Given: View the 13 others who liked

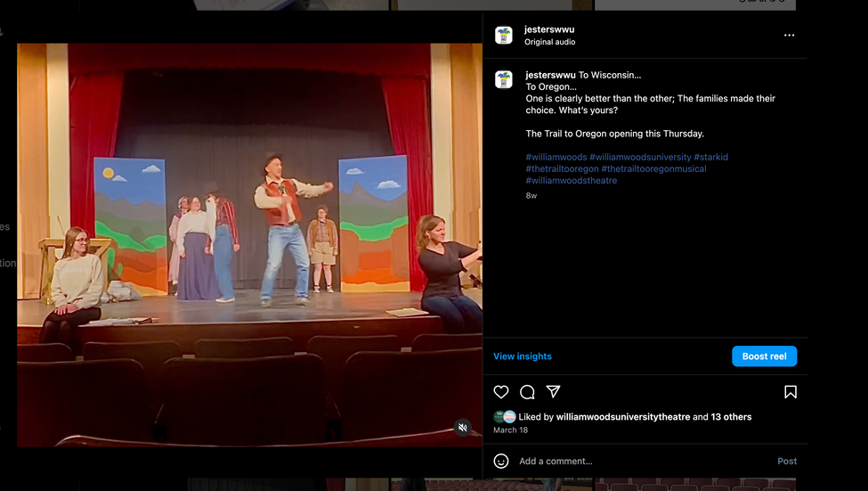Looking at the screenshot, I should 731,417.
